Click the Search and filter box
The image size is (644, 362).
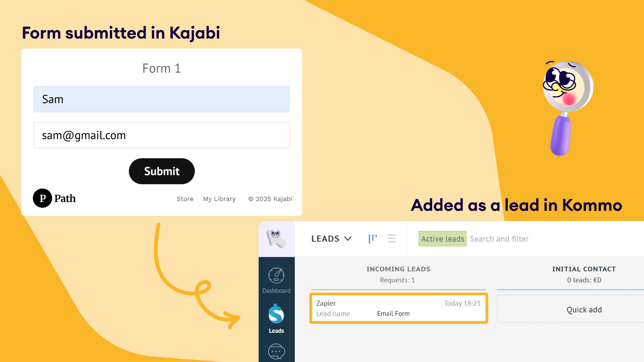pyautogui.click(x=499, y=239)
